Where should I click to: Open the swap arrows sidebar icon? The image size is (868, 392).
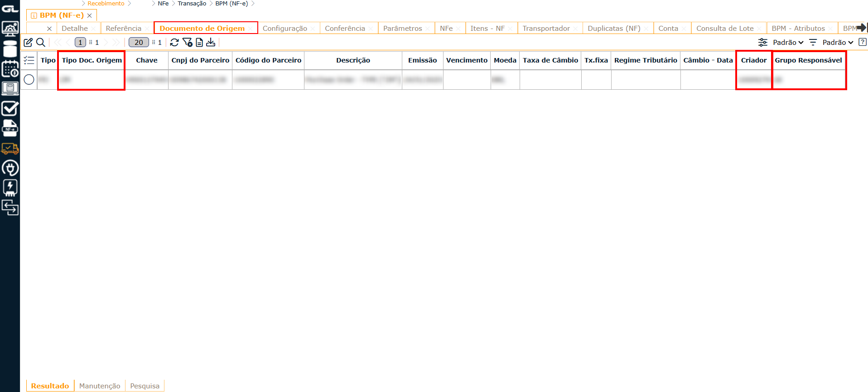(10, 208)
